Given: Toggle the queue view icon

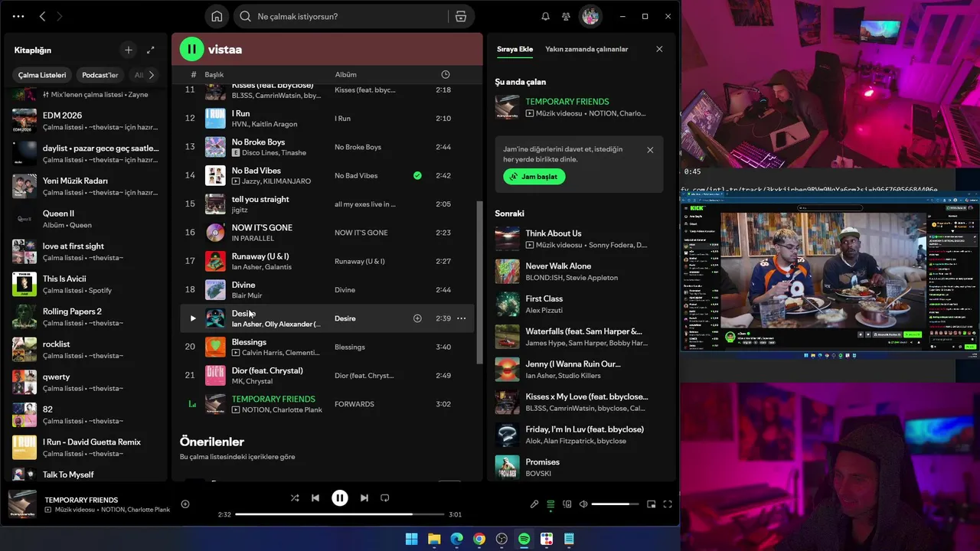Looking at the screenshot, I should [550, 504].
